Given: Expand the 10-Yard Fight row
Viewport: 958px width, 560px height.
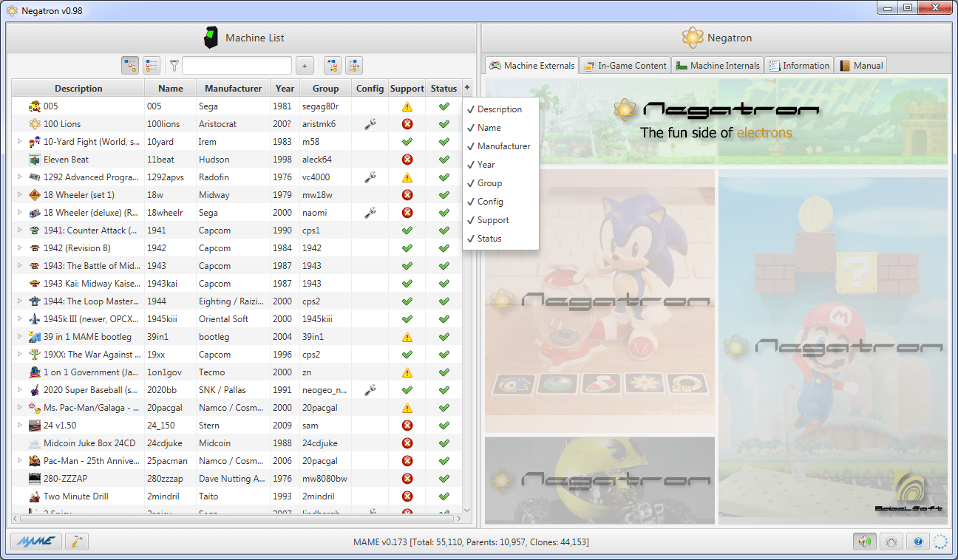Looking at the screenshot, I should click(20, 142).
